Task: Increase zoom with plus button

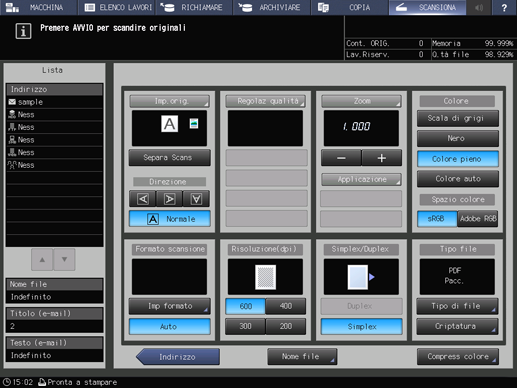Action: pyautogui.click(x=382, y=158)
